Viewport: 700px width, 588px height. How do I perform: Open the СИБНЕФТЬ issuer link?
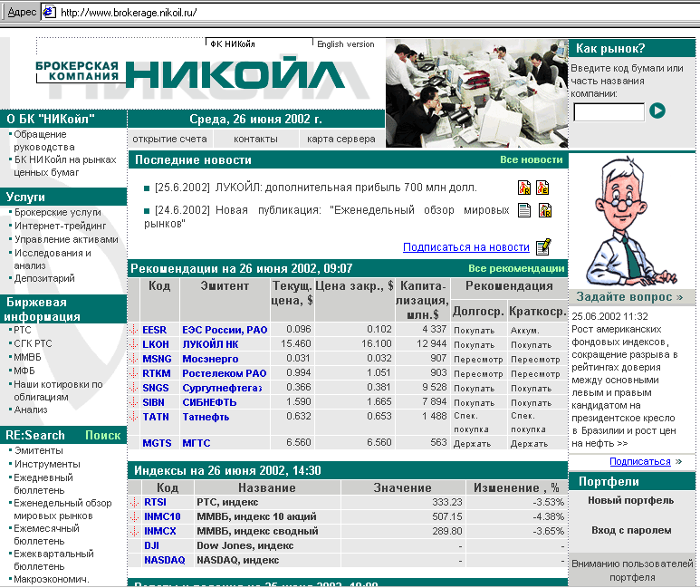(209, 402)
